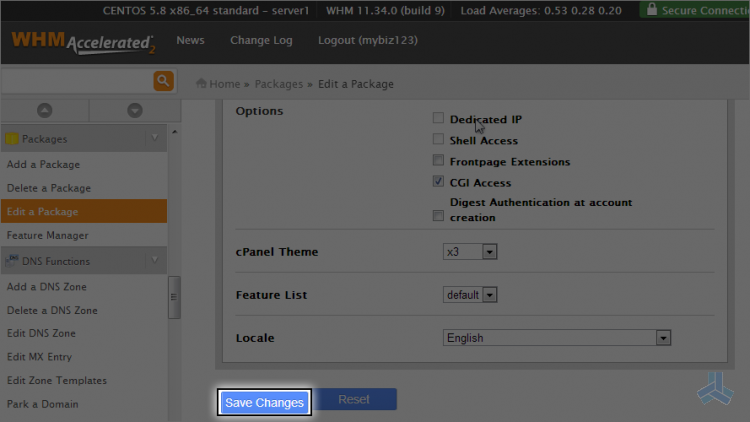Click the DNS Functions section icon
The height and width of the screenshot is (422, 750).
[11, 261]
